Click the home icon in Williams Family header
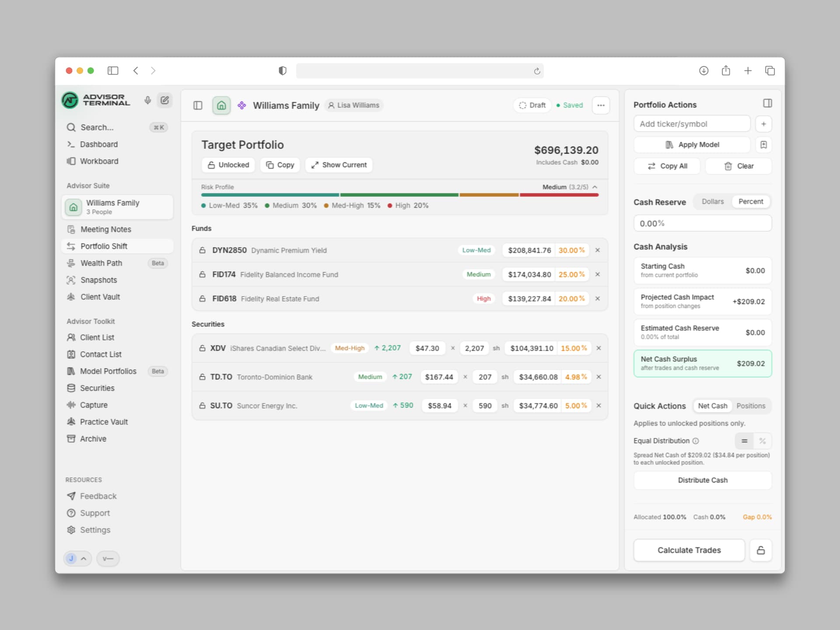 tap(221, 105)
